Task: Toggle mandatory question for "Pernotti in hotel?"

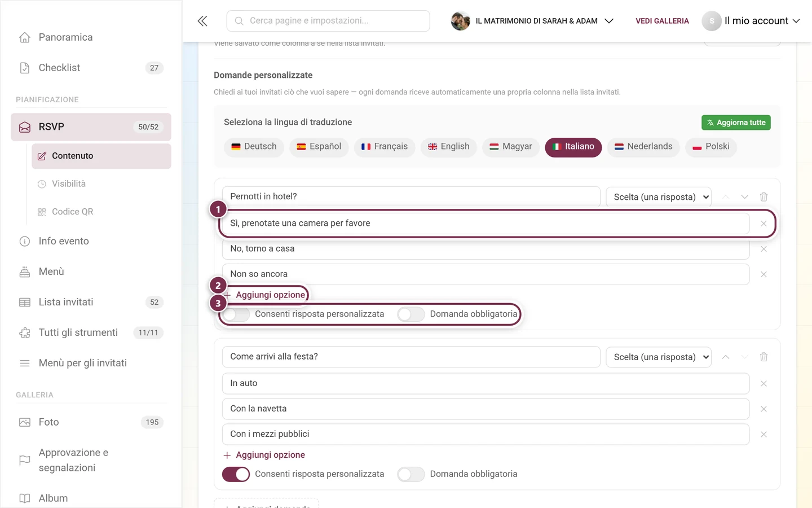Action: [411, 314]
